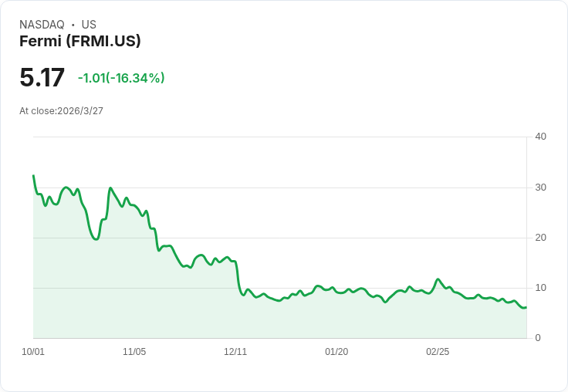Click the At close 2026/3/27 timestamp
This screenshot has height=392, width=568.
tap(61, 111)
